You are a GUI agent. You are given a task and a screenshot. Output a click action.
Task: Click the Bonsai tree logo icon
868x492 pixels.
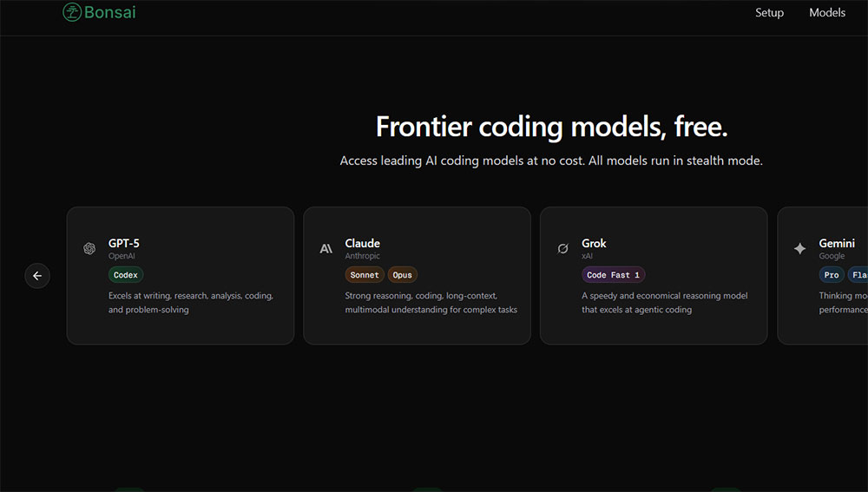coord(72,12)
